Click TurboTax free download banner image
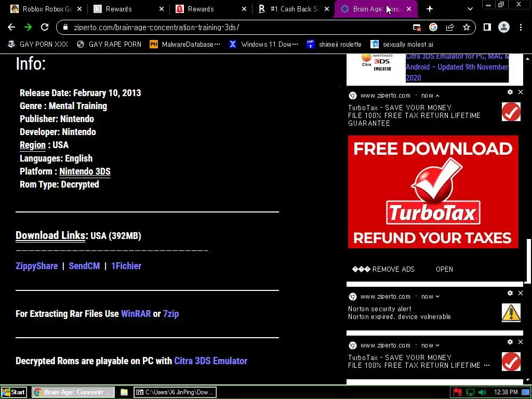Viewport: 532px width, 399px height. point(433,192)
